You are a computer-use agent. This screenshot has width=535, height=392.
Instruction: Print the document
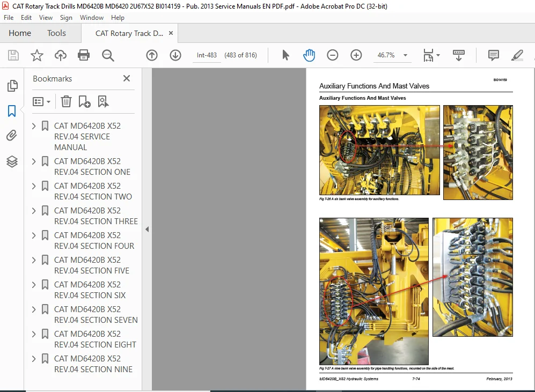point(84,55)
